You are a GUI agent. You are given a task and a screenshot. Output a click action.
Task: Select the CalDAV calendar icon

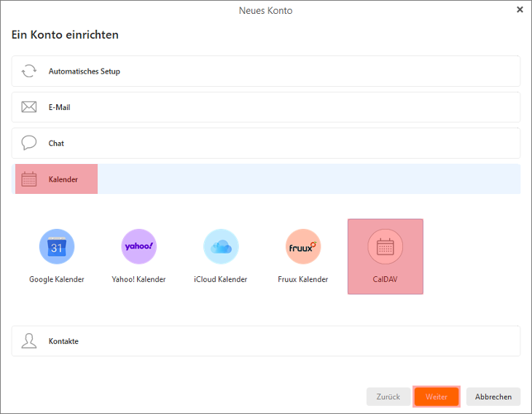click(x=385, y=247)
